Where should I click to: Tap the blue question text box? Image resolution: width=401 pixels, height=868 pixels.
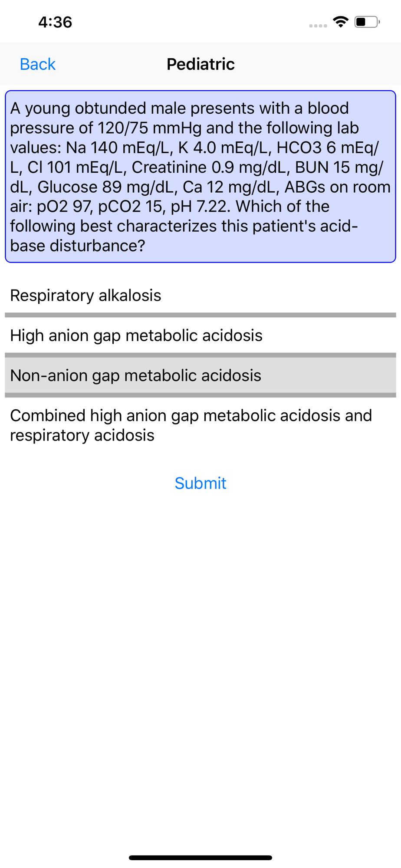[x=200, y=177]
